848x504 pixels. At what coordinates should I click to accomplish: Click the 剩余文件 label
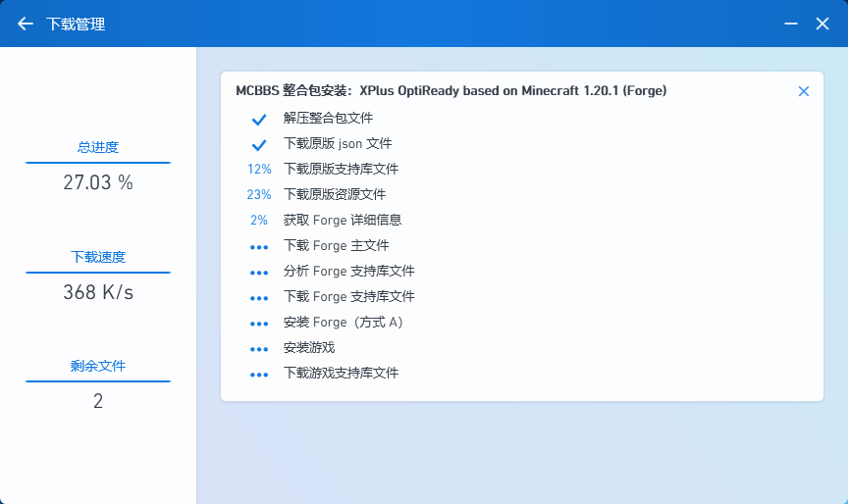point(98,366)
